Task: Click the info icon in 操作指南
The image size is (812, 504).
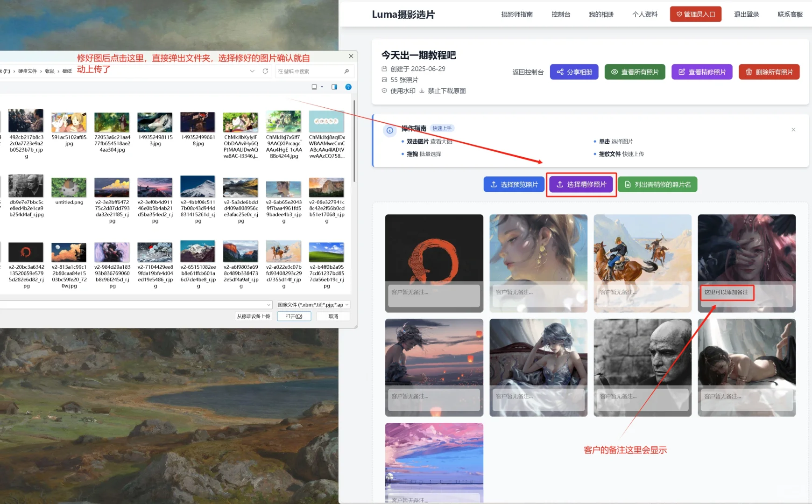Action: click(x=390, y=131)
